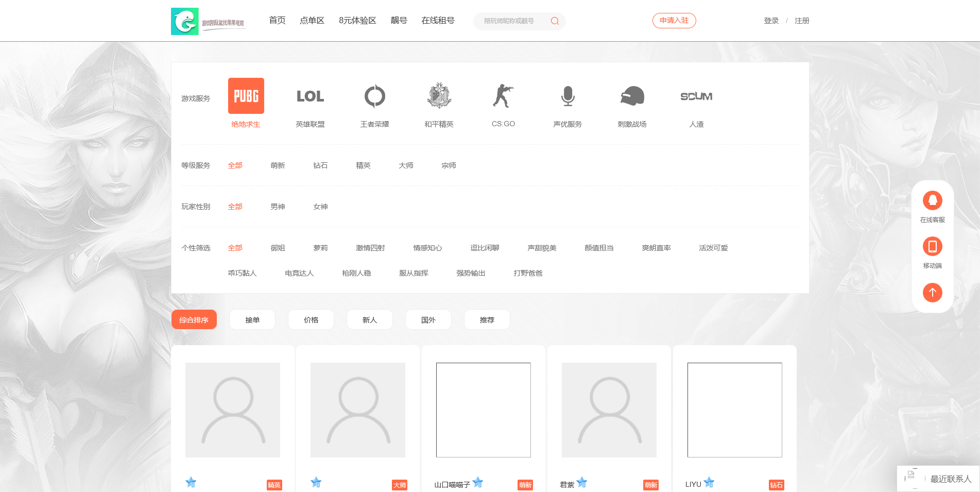Screen dimensions: 980x492
Task: Click star badge beside 山口喵喵子
Action: [478, 482]
